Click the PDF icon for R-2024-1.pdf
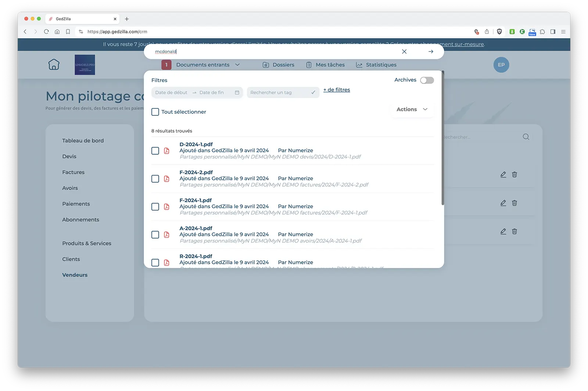Viewport: 588px width, 391px height. [166, 262]
